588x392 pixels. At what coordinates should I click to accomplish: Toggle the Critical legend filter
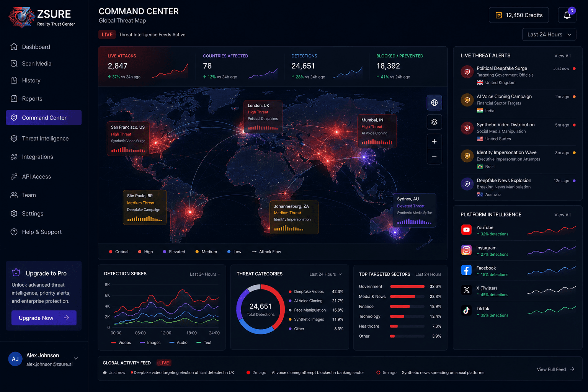[119, 252]
